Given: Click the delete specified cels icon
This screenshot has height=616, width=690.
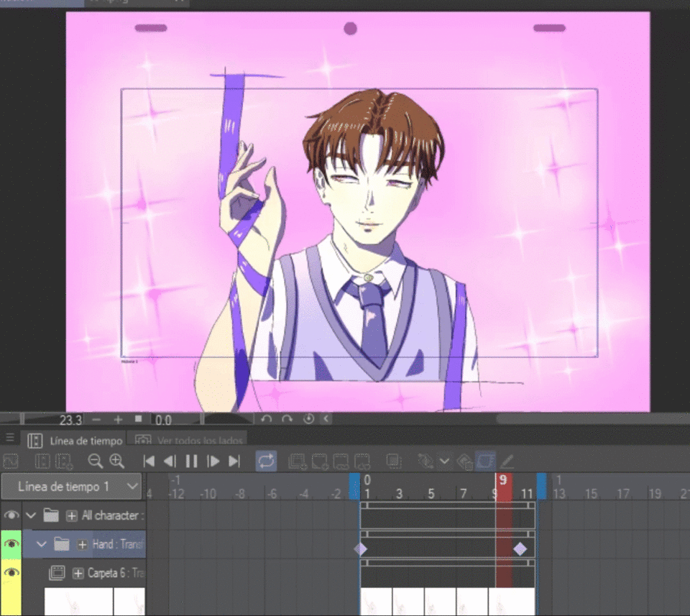Looking at the screenshot, I should click(x=362, y=461).
